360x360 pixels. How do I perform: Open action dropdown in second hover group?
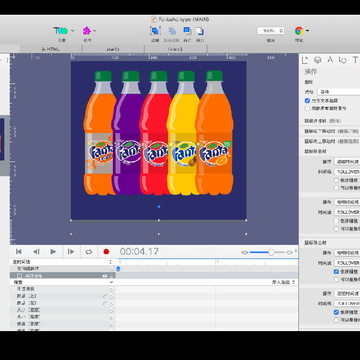pos(347,202)
